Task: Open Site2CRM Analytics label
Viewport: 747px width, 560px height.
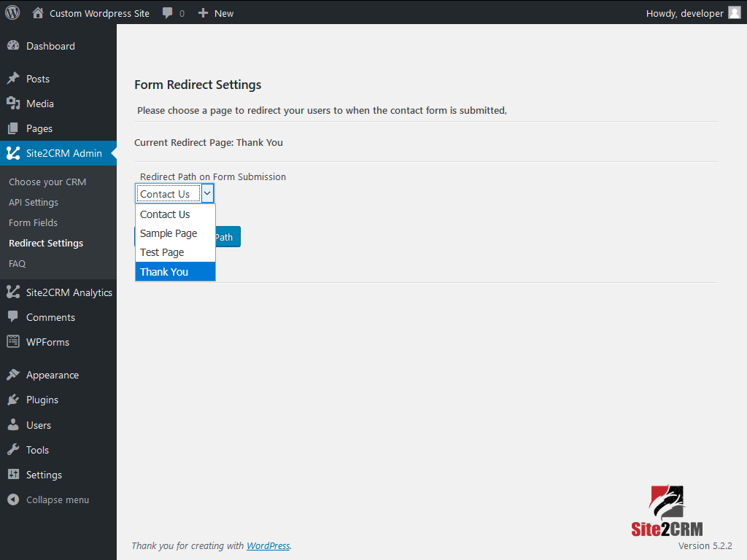Action: [69, 292]
